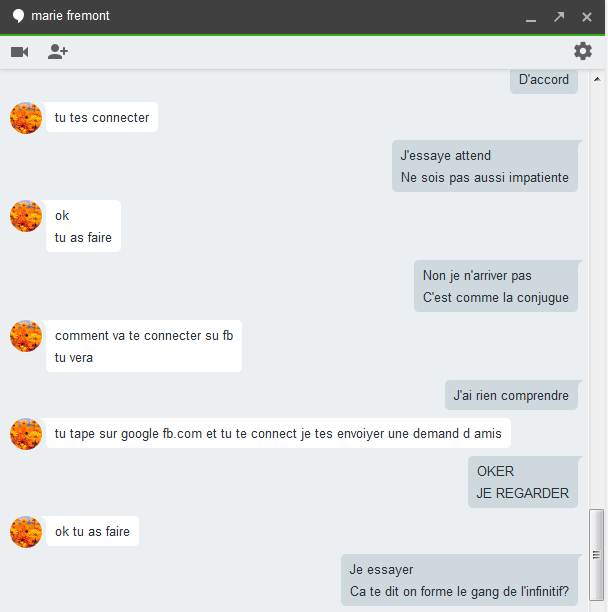Click the scrollbar up arrow
The image size is (608, 612).
click(597, 79)
